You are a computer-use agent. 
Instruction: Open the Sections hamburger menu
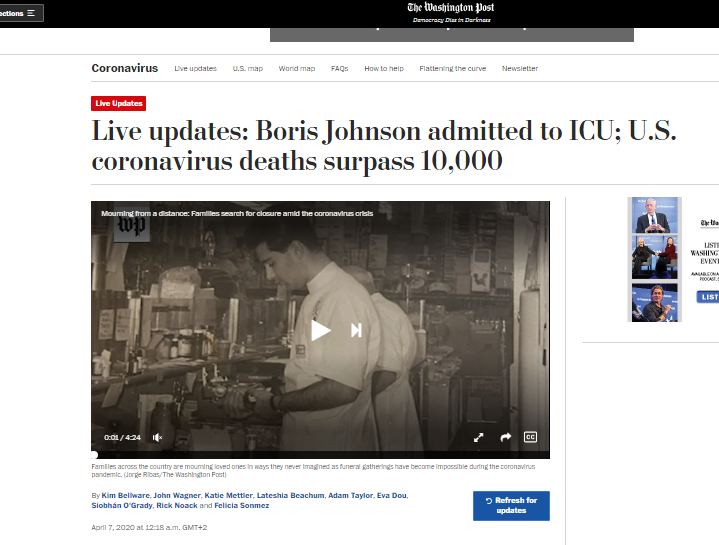tap(21, 13)
